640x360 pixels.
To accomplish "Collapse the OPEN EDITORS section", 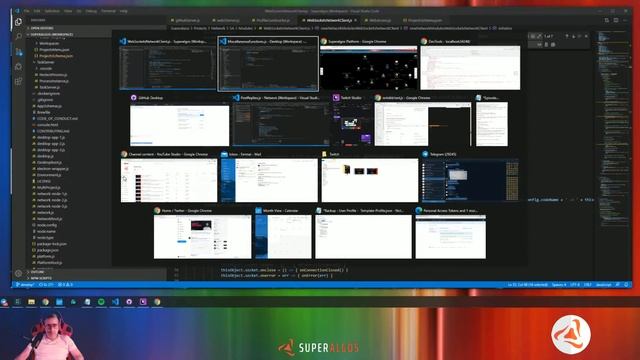I will pyautogui.click(x=42, y=28).
